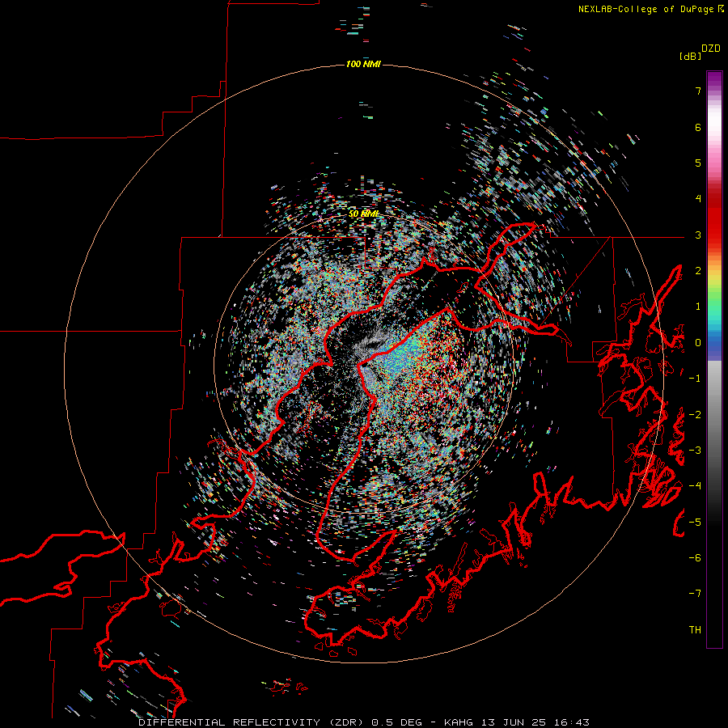The width and height of the screenshot is (728, 728).
Task: Click the 1 value on color scale
Action: pos(698,307)
